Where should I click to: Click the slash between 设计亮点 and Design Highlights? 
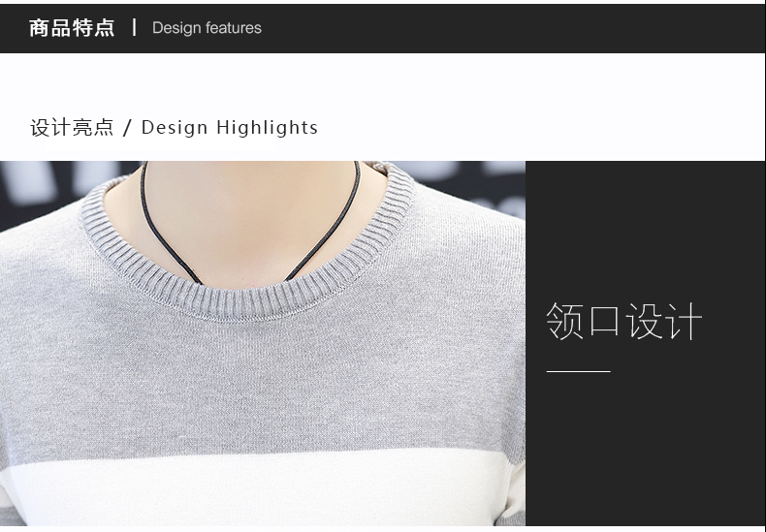(x=127, y=128)
